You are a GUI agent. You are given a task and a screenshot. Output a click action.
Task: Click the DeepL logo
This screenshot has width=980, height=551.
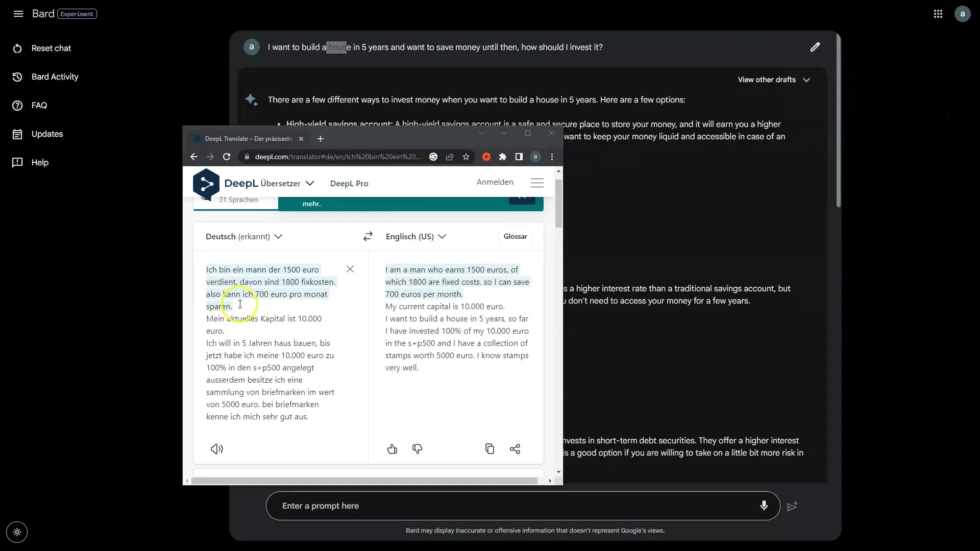[x=206, y=183]
